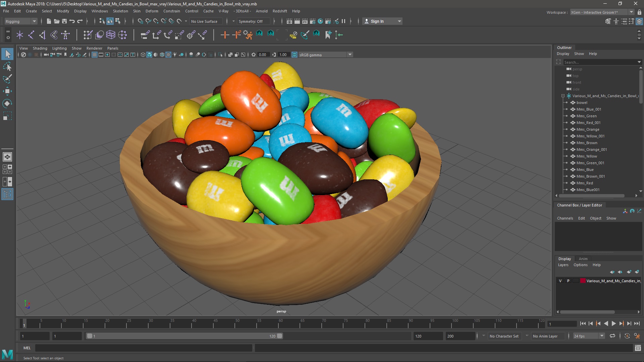Image resolution: width=644 pixels, height=362 pixels.
Task: Toggle isolate select in viewport
Action: tap(220, 55)
